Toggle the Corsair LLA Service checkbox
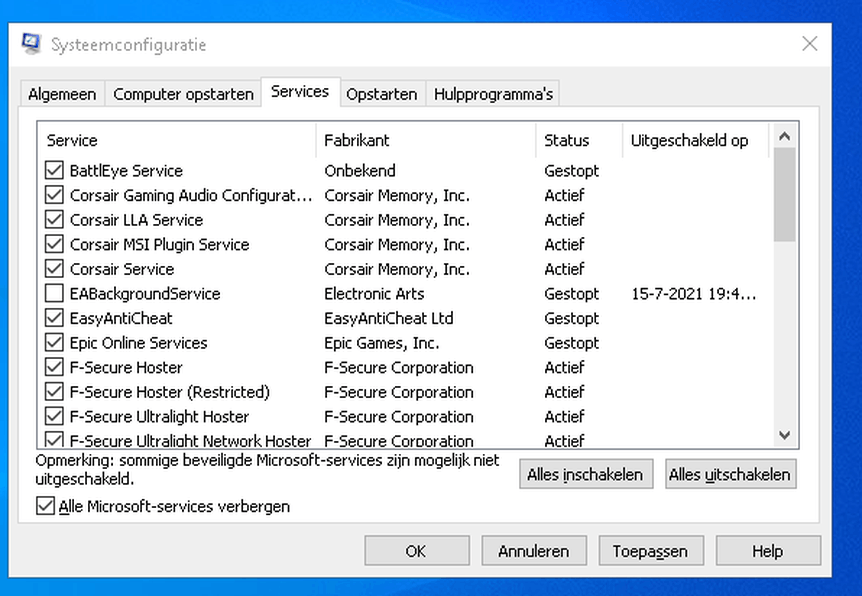This screenshot has height=596, width=862. [54, 220]
